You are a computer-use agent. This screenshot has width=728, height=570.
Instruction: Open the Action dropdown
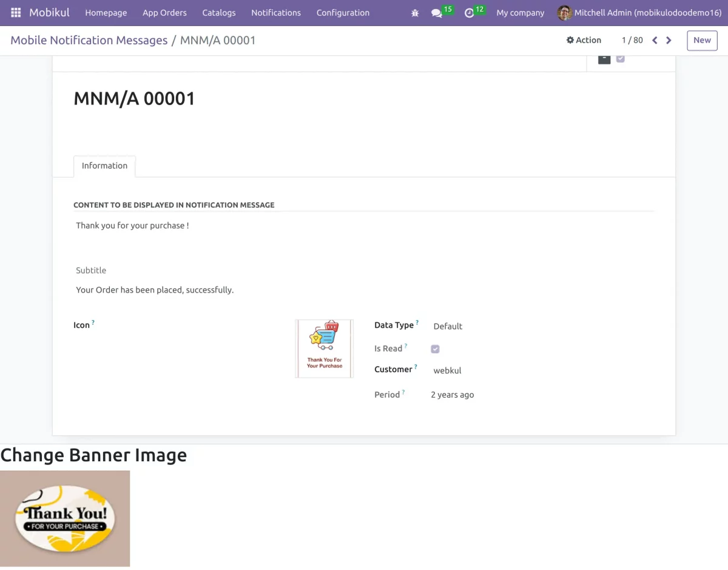(584, 40)
